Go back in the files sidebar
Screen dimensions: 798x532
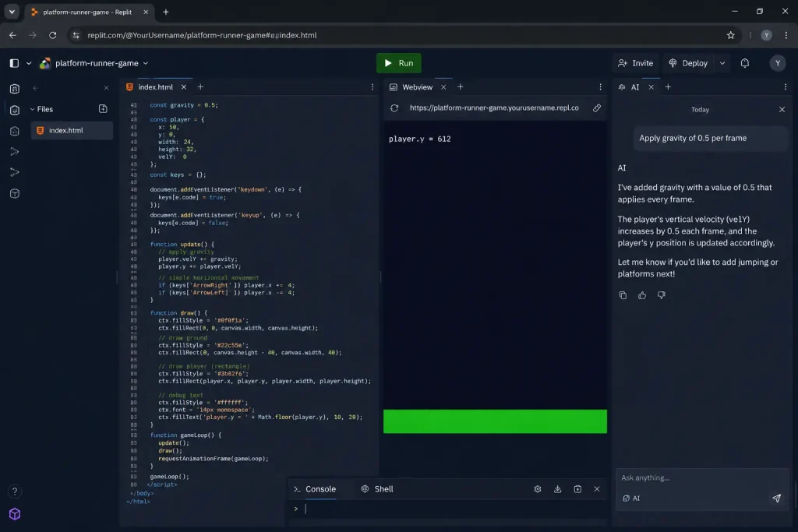(35, 88)
